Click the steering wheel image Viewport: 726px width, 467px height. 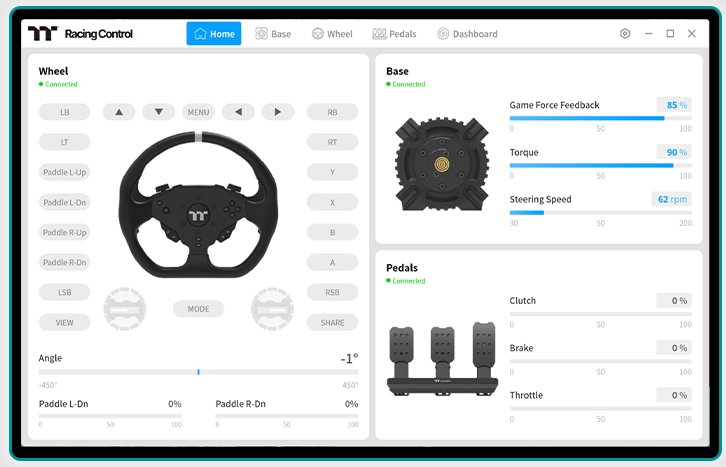(198, 205)
